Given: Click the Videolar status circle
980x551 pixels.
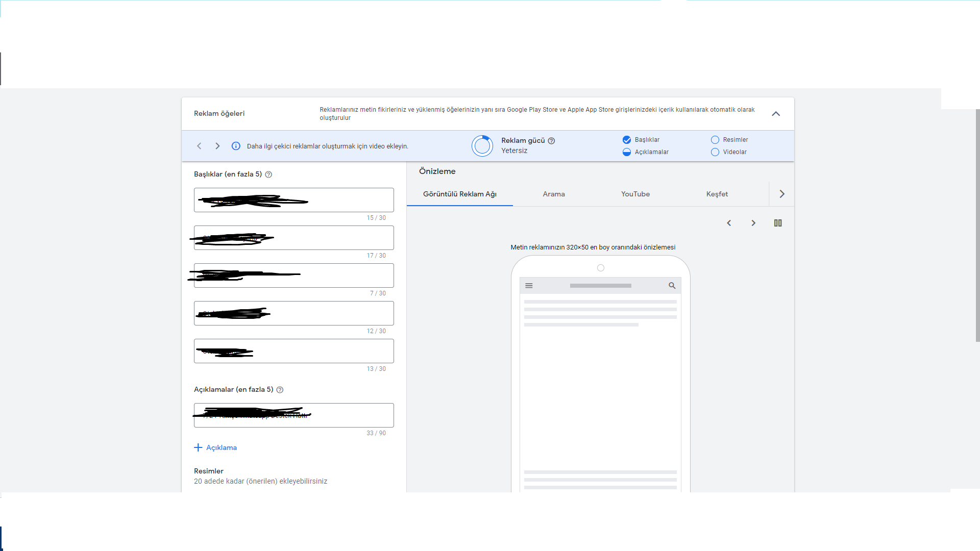Looking at the screenshot, I should click(715, 152).
